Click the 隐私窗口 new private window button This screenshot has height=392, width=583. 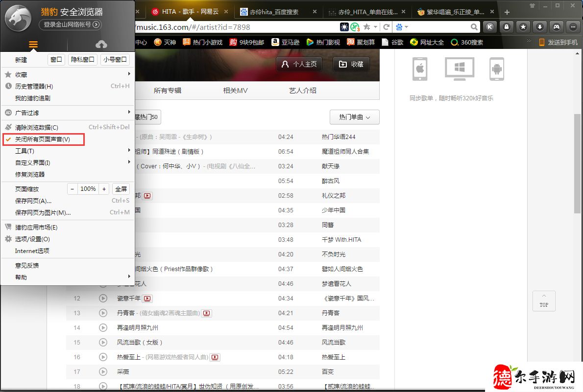coord(82,59)
